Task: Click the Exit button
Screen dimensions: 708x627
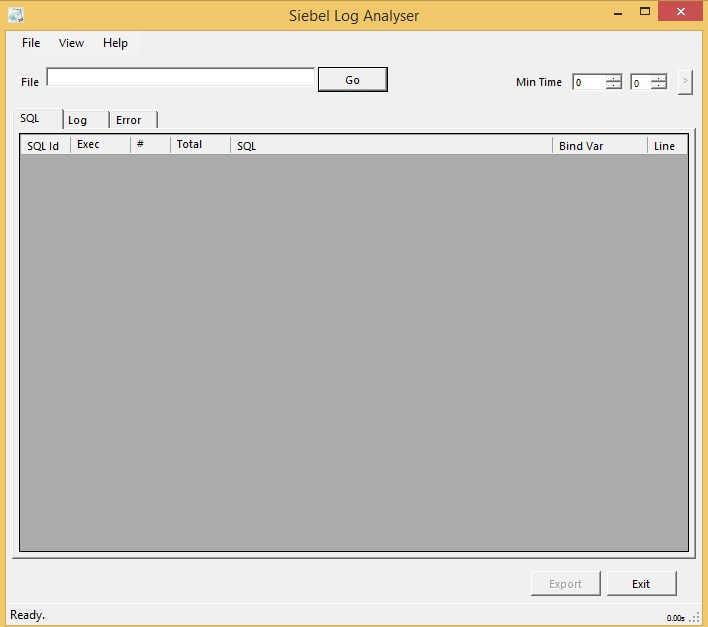Action: pyautogui.click(x=641, y=584)
